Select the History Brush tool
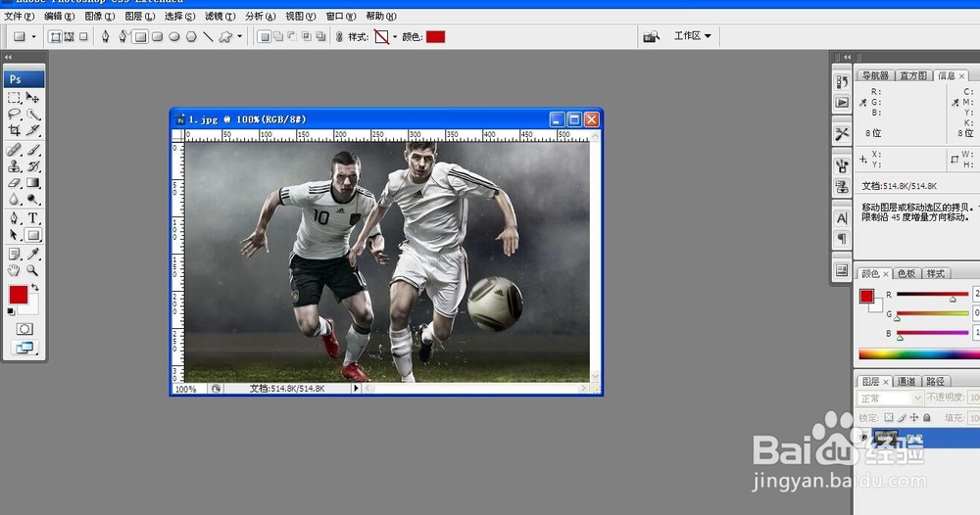980x515 pixels. point(32,166)
